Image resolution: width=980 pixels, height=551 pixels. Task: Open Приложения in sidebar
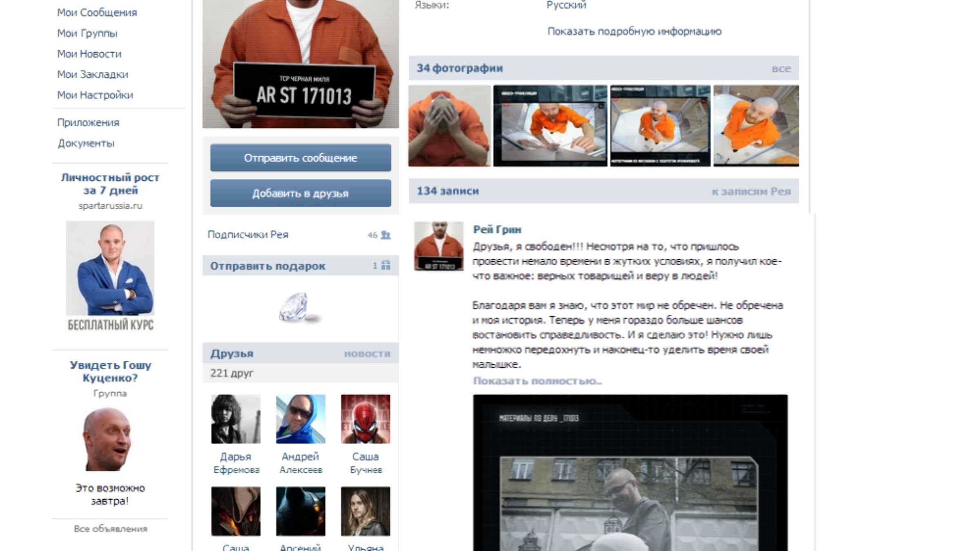(x=88, y=122)
